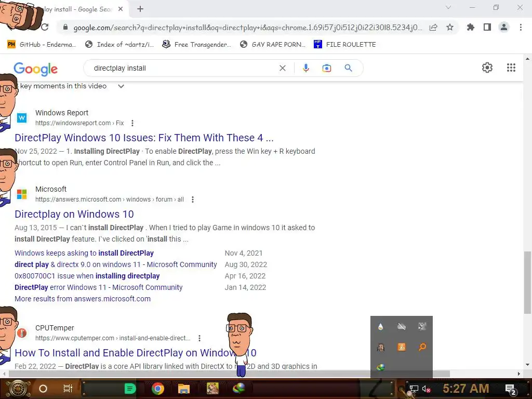Click the vertical scrollbar up arrow
The height and width of the screenshot is (399, 532).
(527, 59)
